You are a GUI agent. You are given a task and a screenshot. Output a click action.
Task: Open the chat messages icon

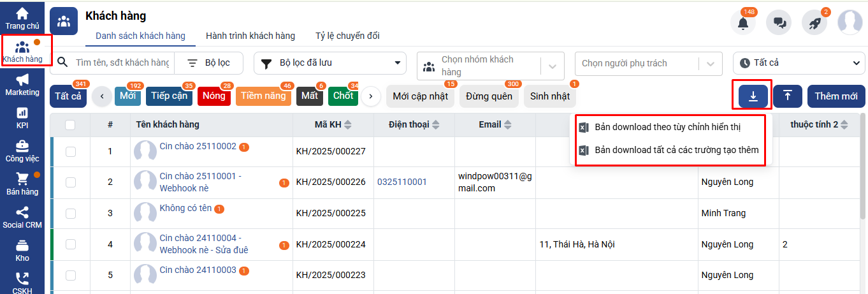tap(779, 23)
